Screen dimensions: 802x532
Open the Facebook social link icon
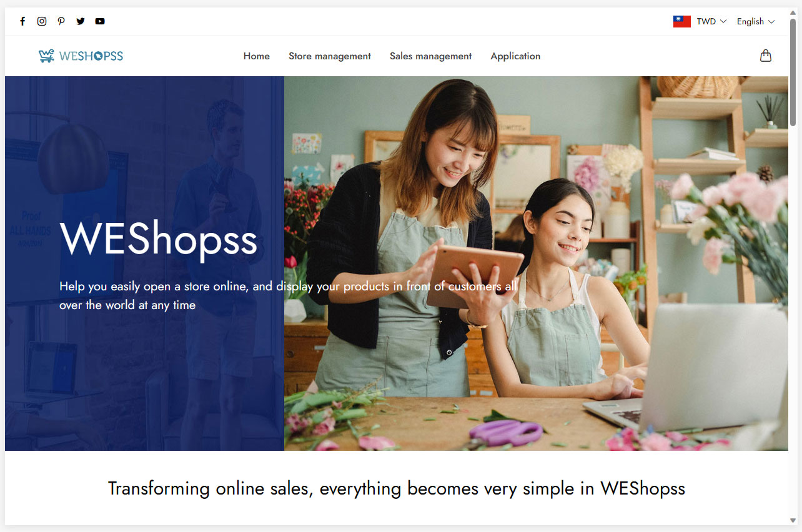coord(22,21)
